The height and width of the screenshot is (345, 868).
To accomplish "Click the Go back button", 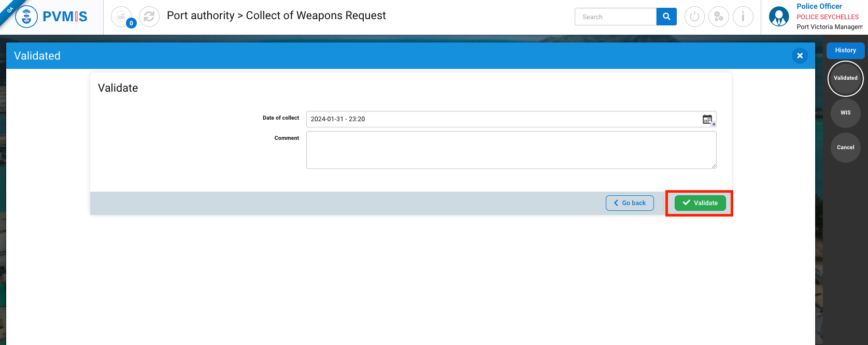I will click(x=630, y=203).
